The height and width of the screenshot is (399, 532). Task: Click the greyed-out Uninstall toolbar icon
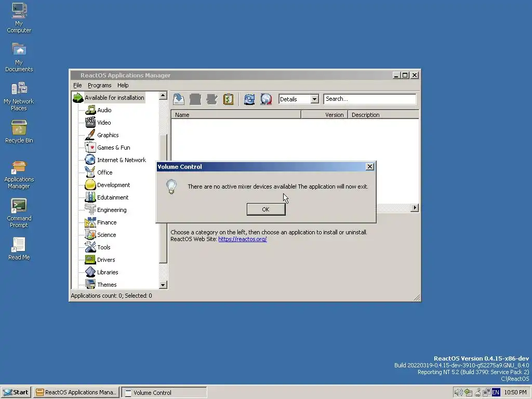tap(195, 99)
